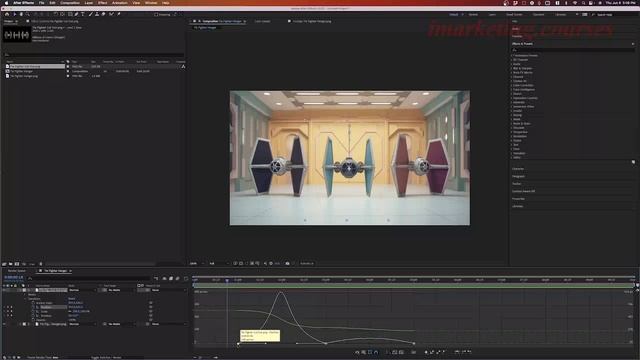Toggle visibility eye of the second timeline layer
Screen dimensions: 640x360
4,324
